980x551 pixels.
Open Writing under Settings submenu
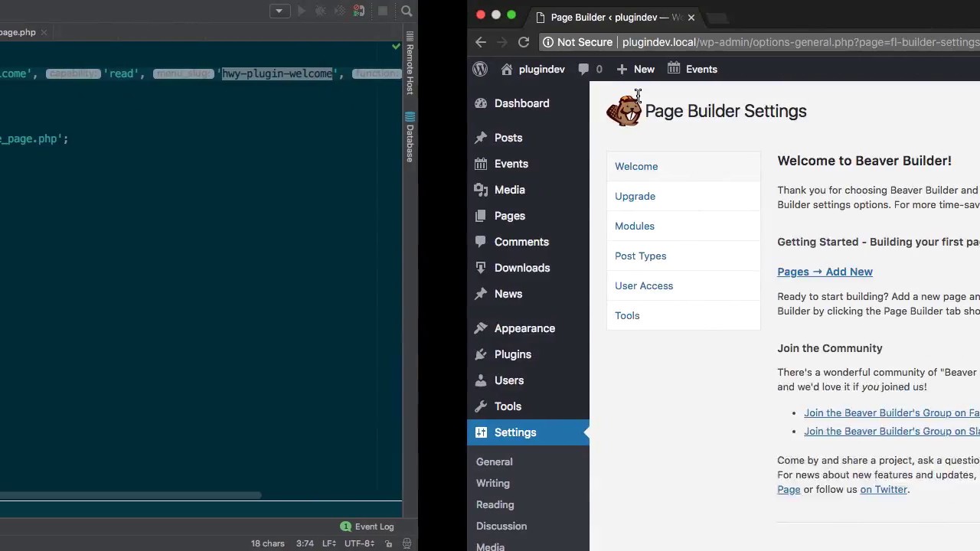click(493, 483)
